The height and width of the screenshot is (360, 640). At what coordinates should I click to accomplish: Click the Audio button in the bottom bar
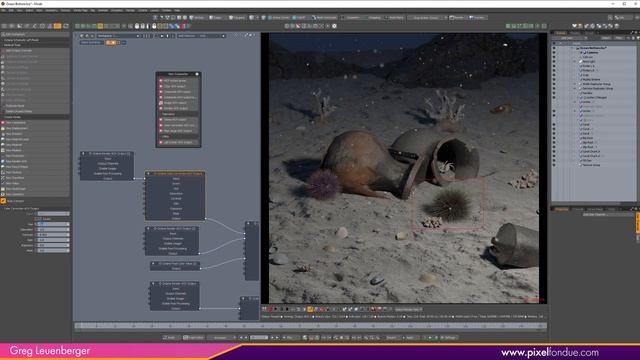171,338
